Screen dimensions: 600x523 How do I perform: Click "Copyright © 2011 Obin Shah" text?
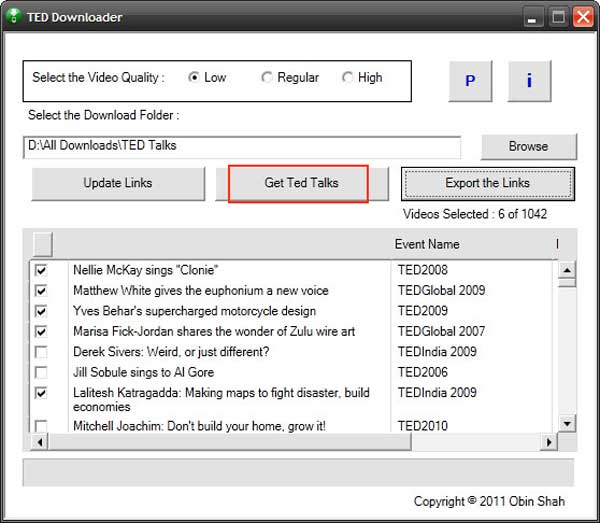pos(489,501)
